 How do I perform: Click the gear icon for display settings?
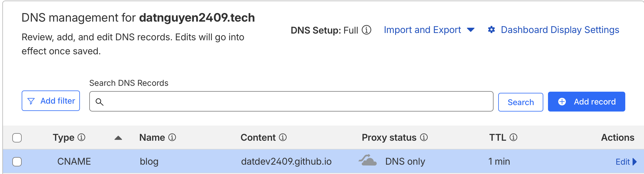tap(491, 30)
